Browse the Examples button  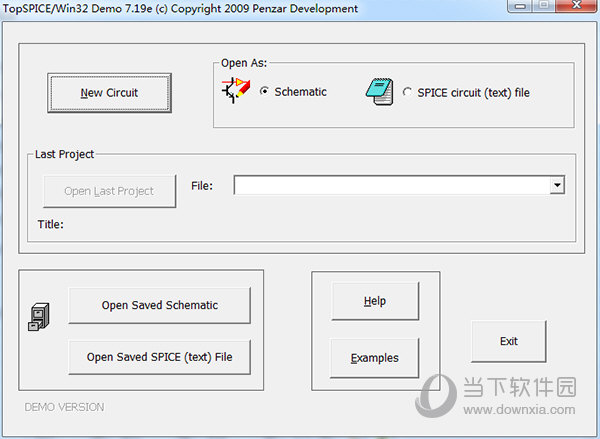click(x=375, y=358)
